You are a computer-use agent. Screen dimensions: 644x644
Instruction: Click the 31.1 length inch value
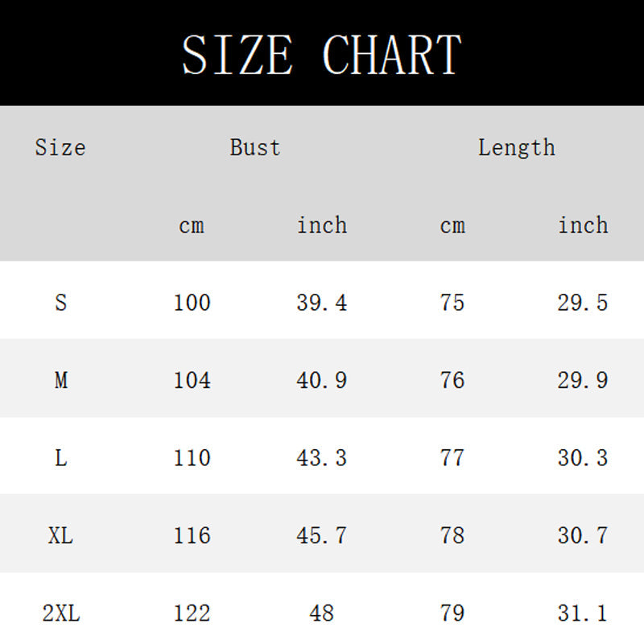click(583, 613)
